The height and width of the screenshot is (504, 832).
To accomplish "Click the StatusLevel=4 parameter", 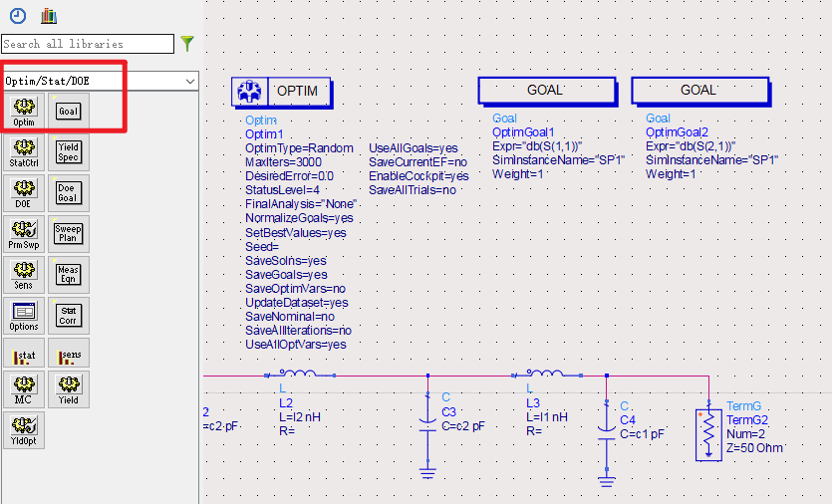I will tap(282, 190).
